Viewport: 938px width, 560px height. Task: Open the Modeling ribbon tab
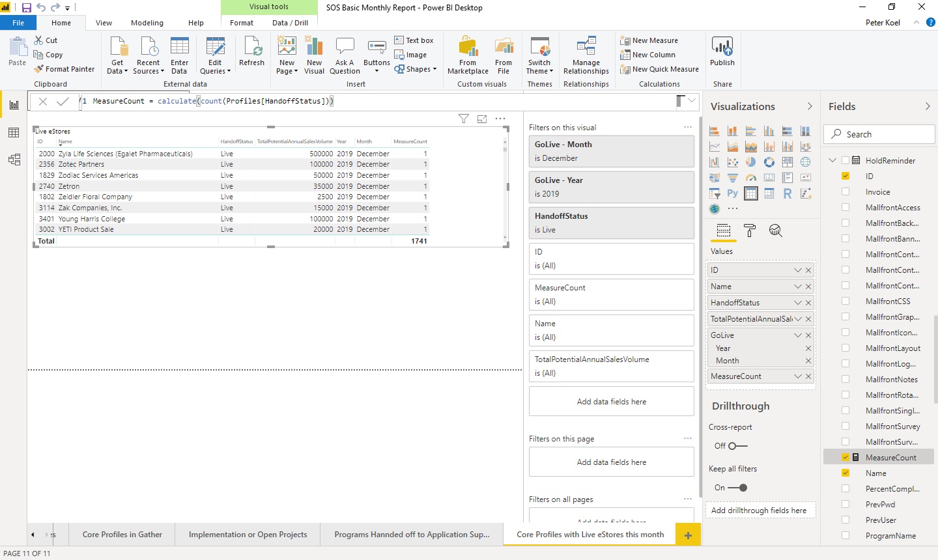pyautogui.click(x=147, y=23)
